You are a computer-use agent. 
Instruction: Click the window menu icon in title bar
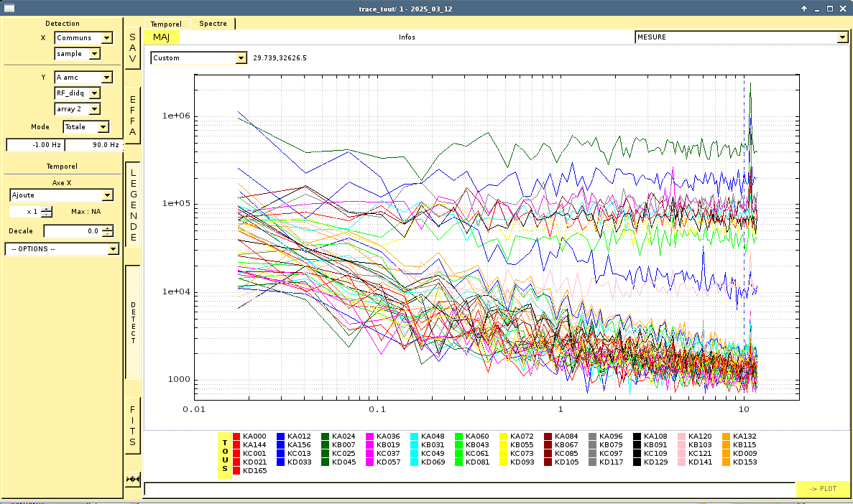point(9,8)
